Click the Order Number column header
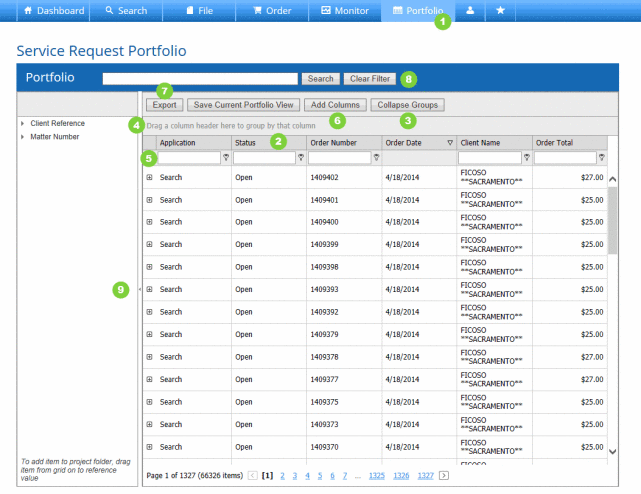 click(x=344, y=143)
